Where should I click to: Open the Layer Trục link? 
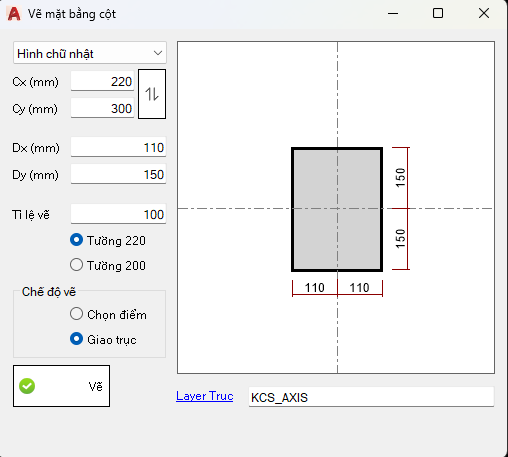pyautogui.click(x=205, y=396)
